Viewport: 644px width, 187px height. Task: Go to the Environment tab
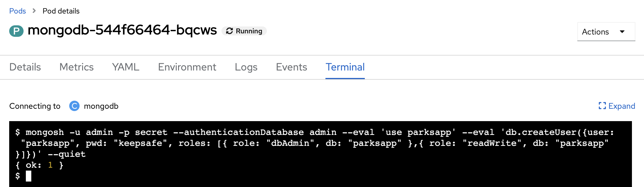[187, 67]
